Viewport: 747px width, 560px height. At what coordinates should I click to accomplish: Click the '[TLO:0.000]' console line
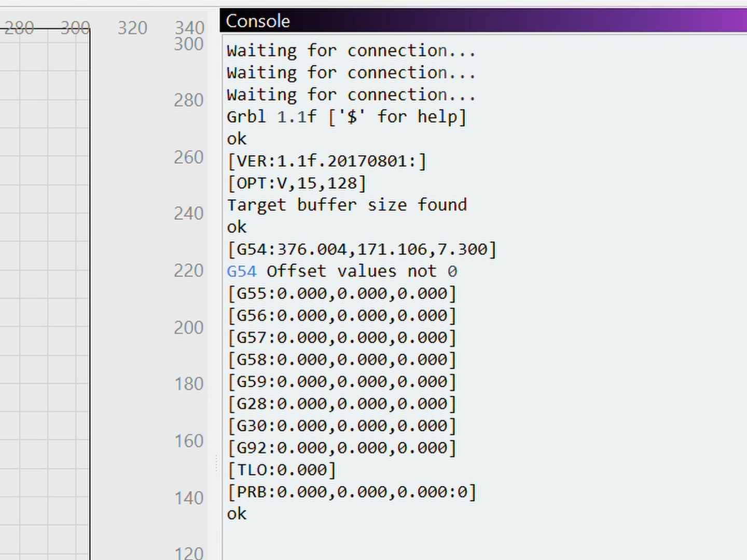[x=282, y=470]
